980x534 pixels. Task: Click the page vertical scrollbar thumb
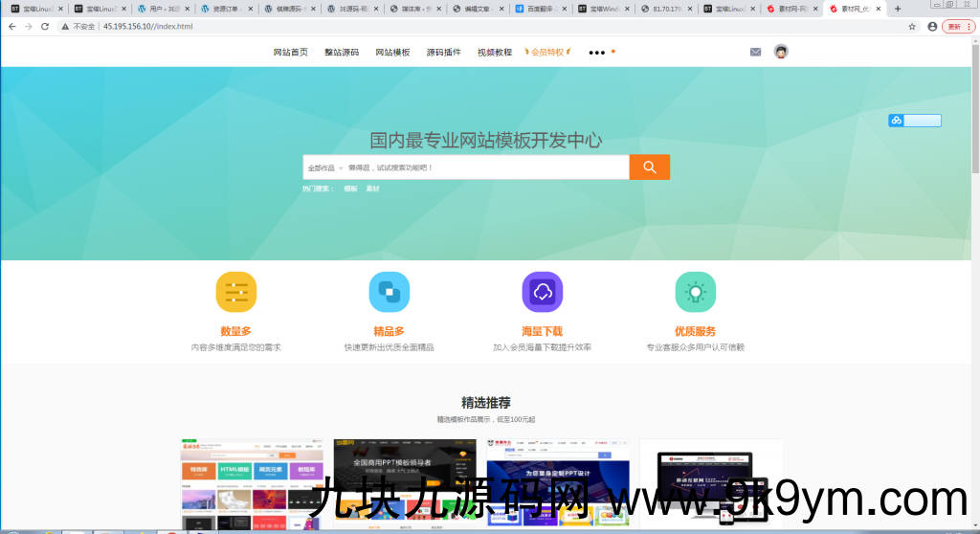coord(975,109)
